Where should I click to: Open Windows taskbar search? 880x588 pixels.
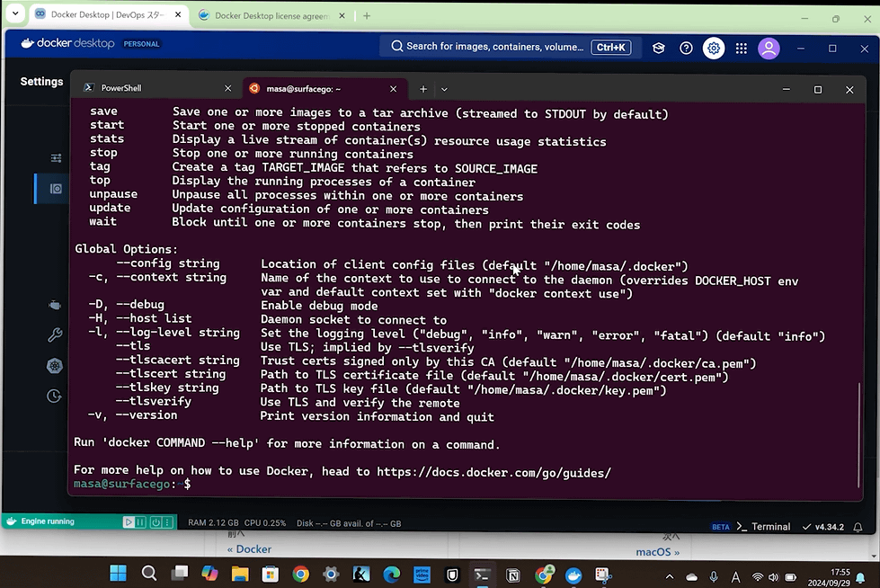148,574
